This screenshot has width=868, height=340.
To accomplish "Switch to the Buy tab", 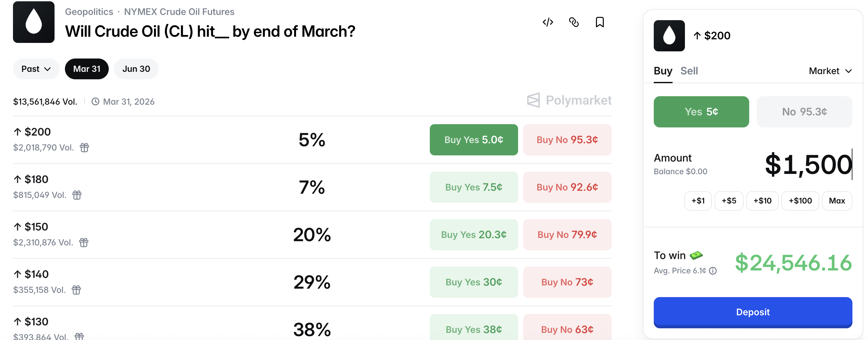I will 663,71.
